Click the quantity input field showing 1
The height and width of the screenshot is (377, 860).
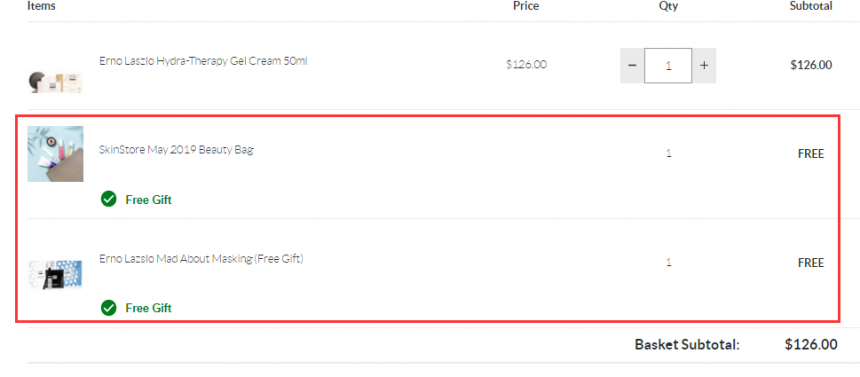tap(668, 65)
